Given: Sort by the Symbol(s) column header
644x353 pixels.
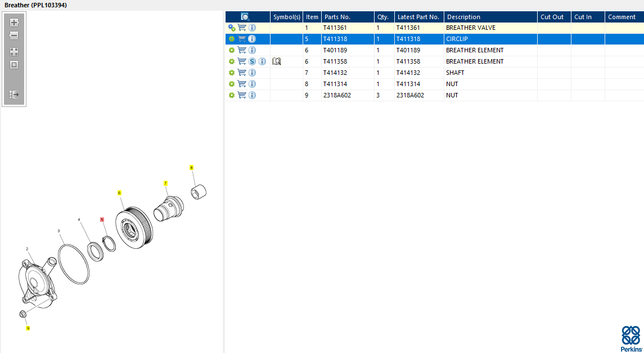Looking at the screenshot, I should [x=287, y=17].
